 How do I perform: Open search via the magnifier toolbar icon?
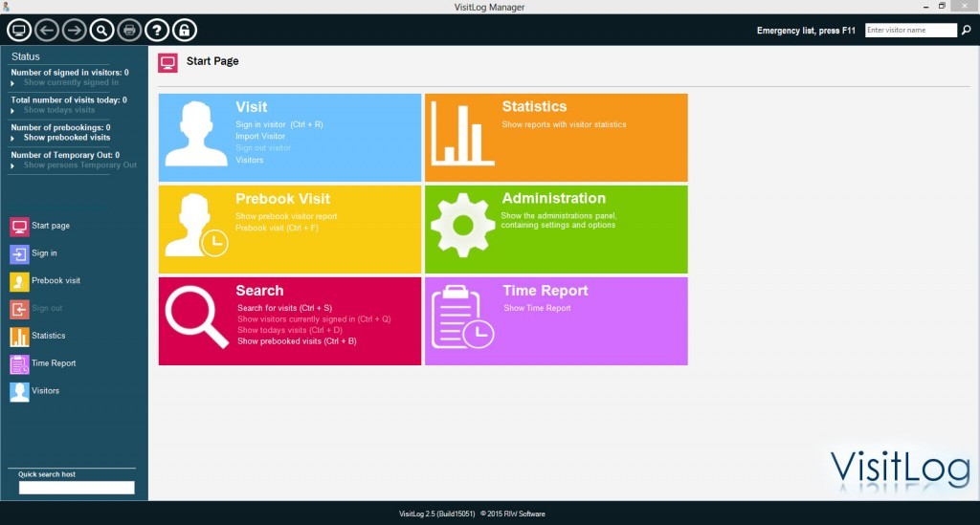[101, 30]
